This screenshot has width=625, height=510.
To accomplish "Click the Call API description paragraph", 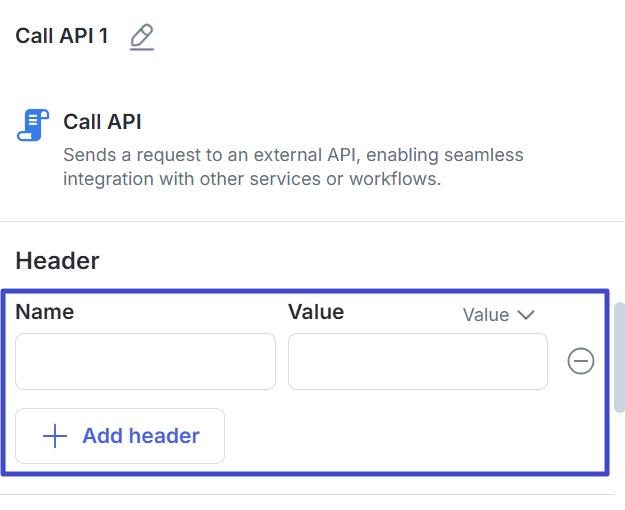I will (x=293, y=168).
